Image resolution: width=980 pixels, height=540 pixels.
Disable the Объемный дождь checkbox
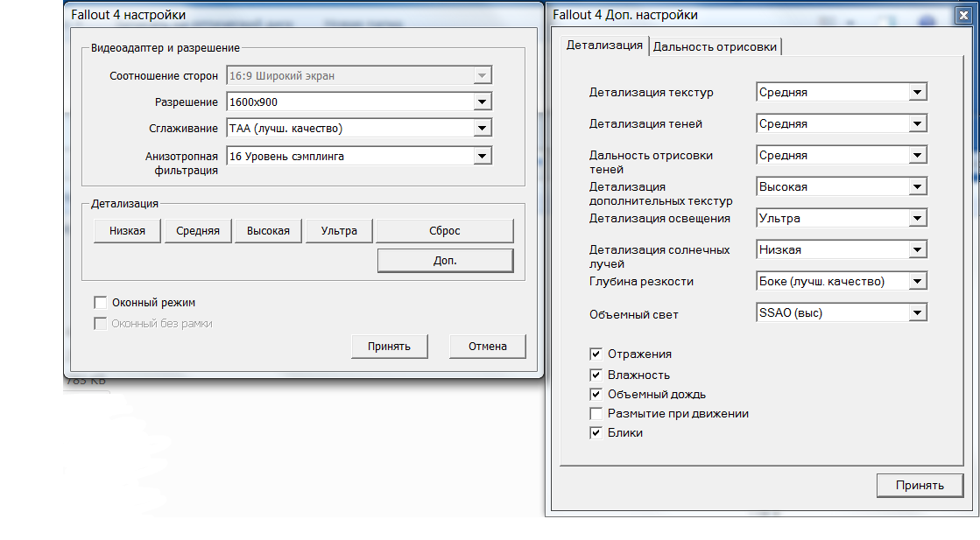596,395
